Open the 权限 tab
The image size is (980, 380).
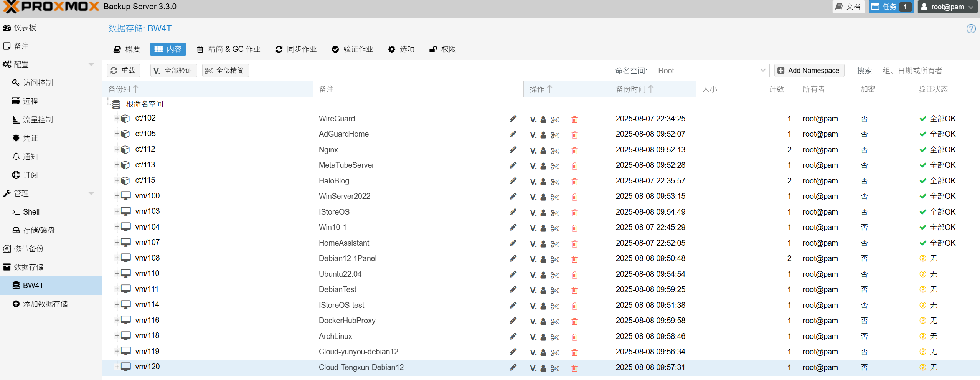pyautogui.click(x=443, y=49)
